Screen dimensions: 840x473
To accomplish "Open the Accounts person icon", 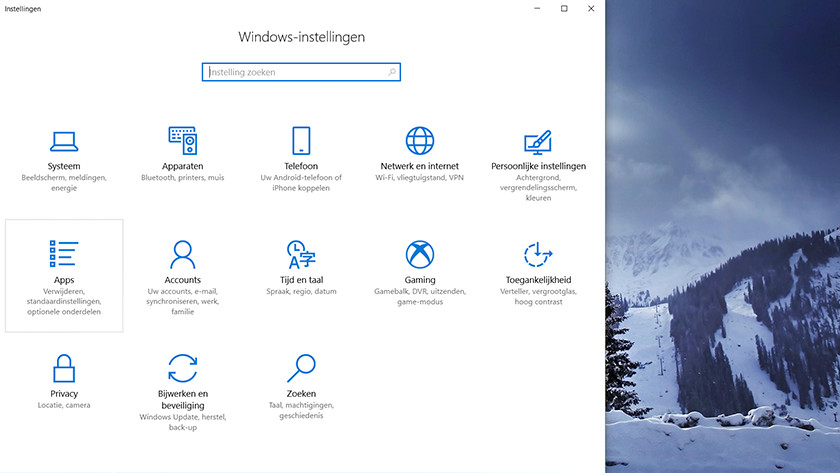I will point(182,254).
